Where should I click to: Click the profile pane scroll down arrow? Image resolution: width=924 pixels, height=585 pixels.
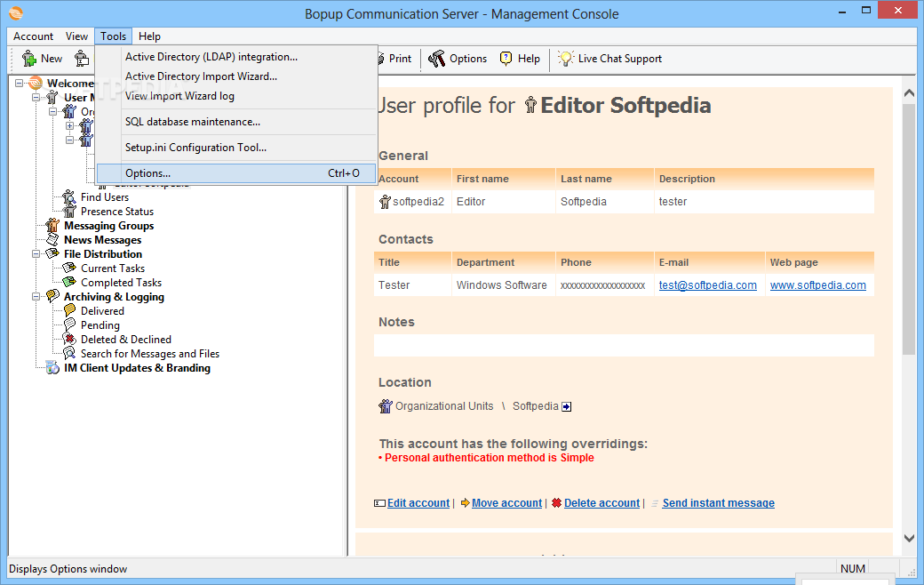(909, 538)
